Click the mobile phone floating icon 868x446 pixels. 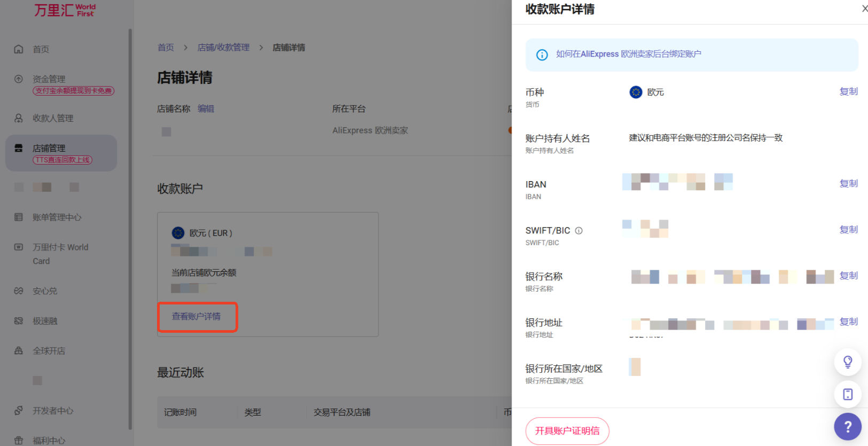coord(847,394)
